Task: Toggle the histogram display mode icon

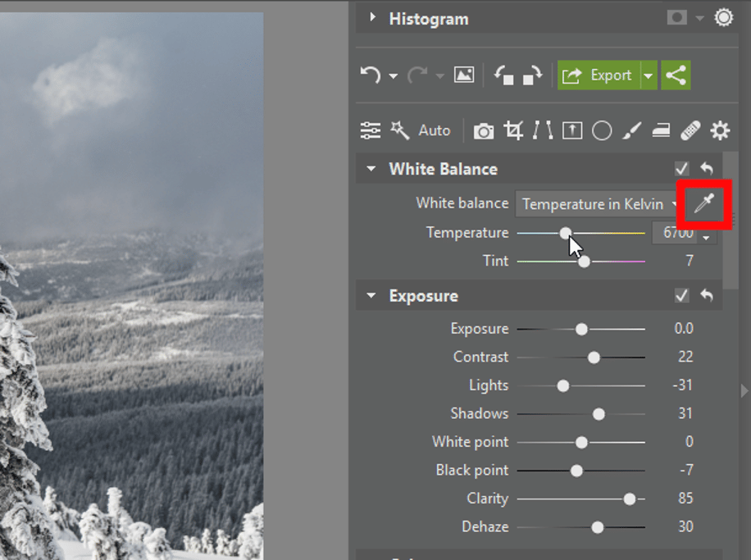Action: coord(676,18)
